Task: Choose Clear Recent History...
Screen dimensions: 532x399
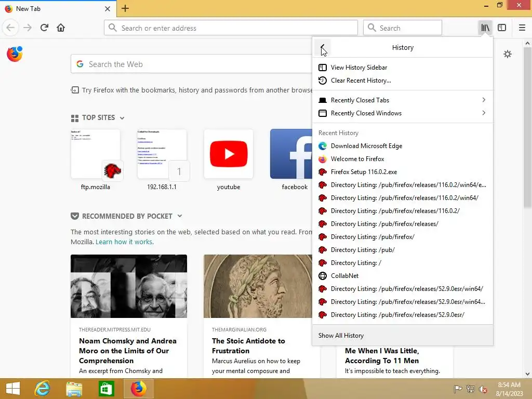Action: (x=403, y=81)
